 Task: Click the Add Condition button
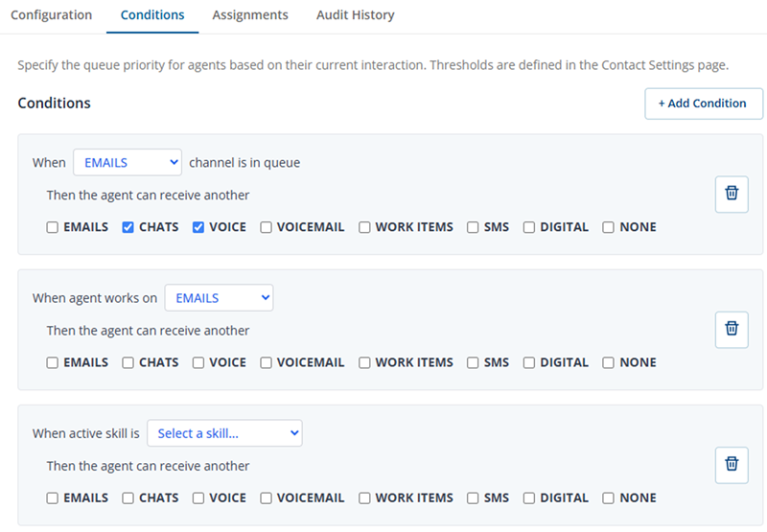(x=703, y=104)
